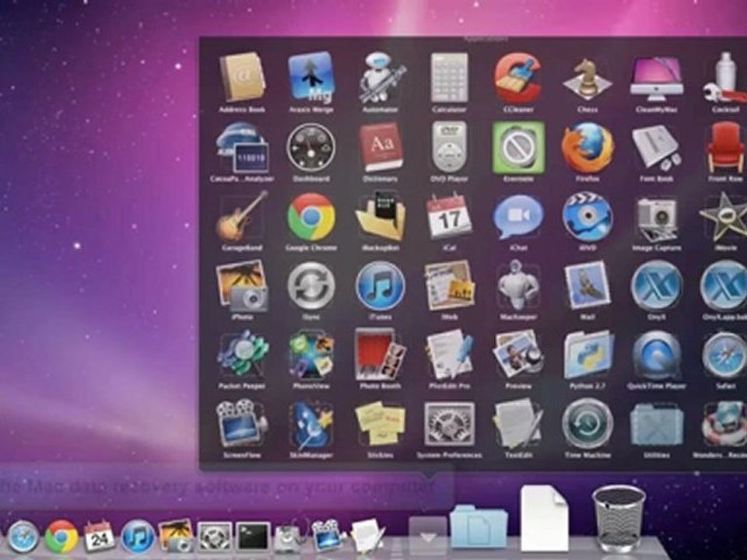
Task: Click ScreenFlow in the Dock
Action: (x=328, y=535)
